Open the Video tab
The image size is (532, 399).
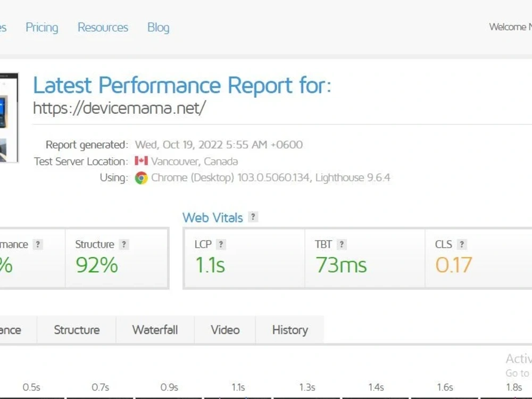225,330
